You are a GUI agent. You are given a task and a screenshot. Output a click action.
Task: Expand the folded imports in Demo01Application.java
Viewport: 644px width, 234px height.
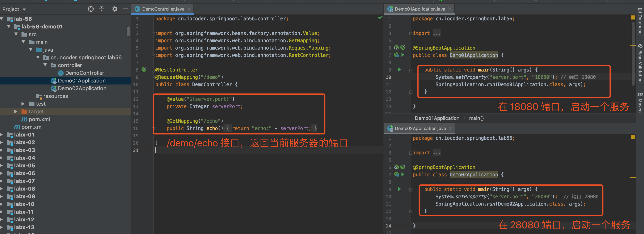coord(437,33)
